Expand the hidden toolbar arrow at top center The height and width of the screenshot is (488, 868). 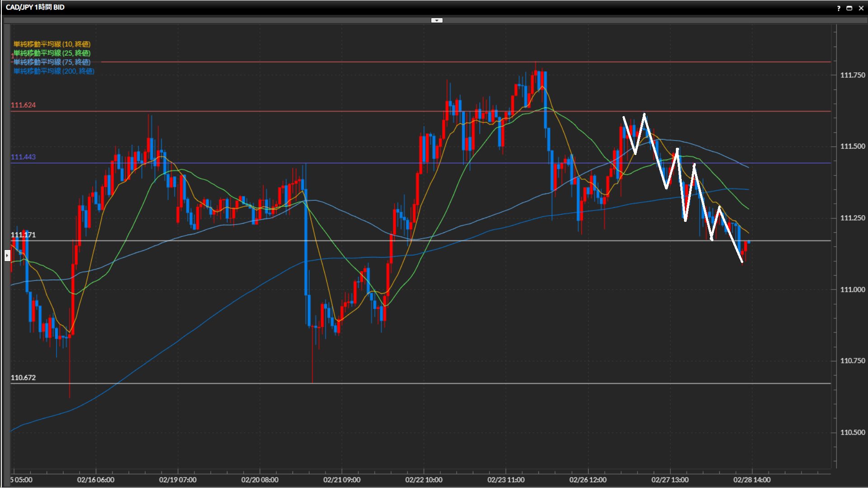(x=437, y=20)
